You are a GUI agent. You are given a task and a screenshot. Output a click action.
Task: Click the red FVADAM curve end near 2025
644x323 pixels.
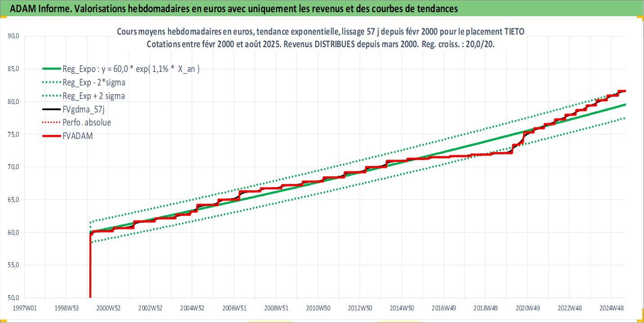[623, 91]
